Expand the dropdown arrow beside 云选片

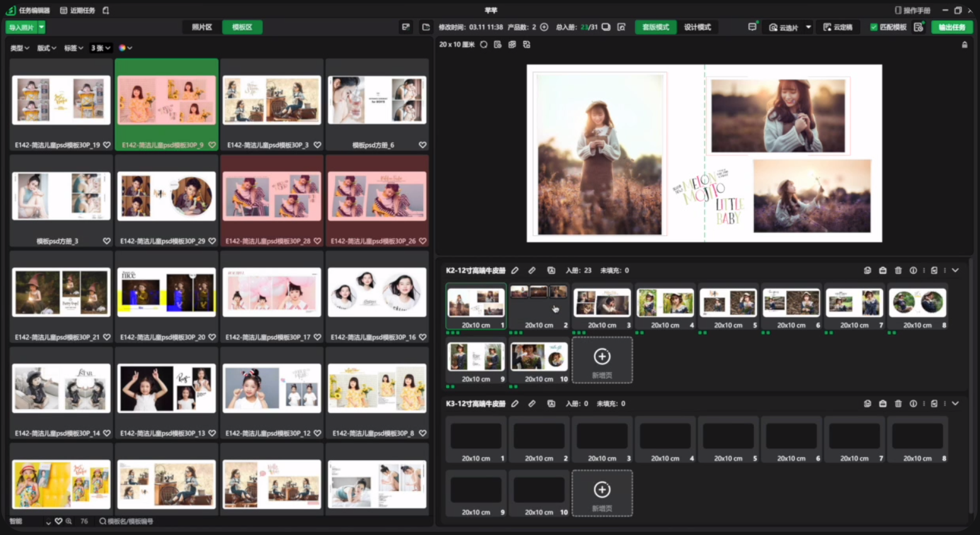point(808,27)
